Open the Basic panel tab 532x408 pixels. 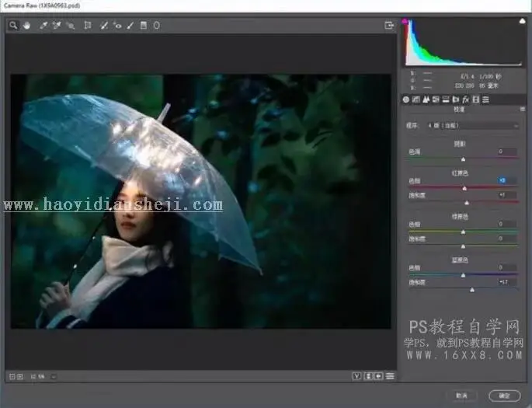tap(405, 99)
